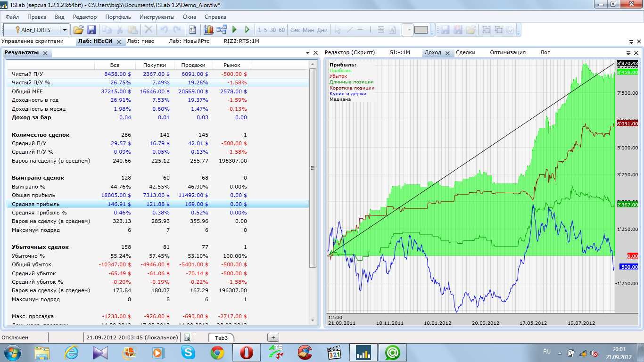Open the Инструменты menu
The height and width of the screenshot is (362, 644).
pos(157,16)
